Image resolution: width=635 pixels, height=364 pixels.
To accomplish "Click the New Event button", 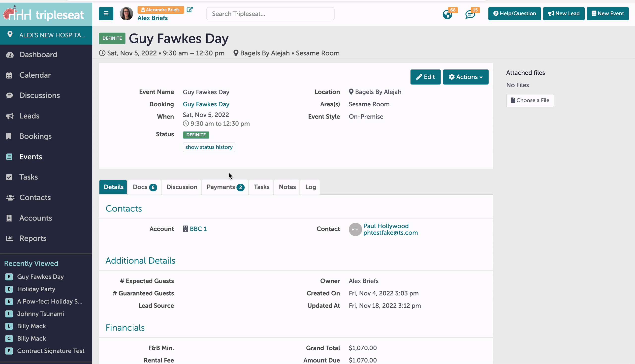I will tap(607, 13).
